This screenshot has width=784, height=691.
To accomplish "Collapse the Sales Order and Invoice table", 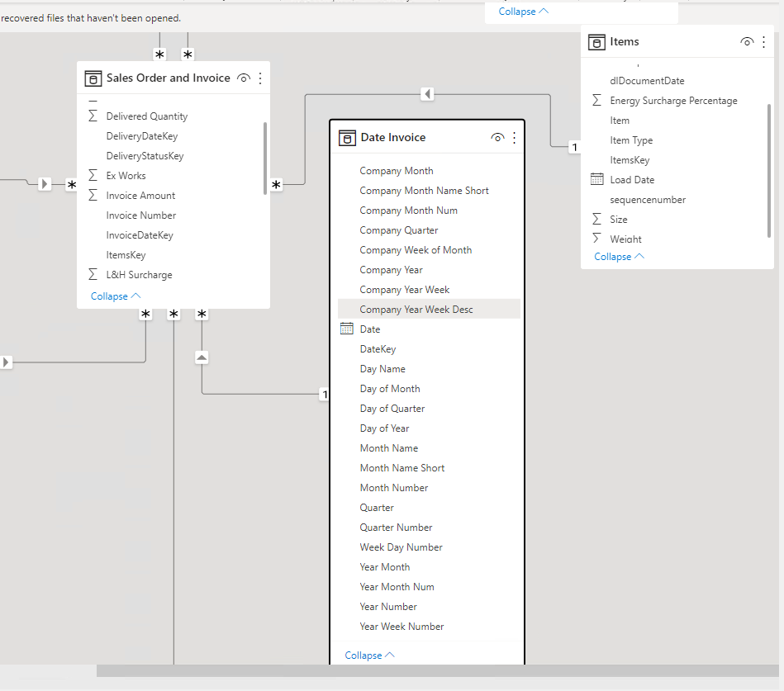I will coord(116,296).
